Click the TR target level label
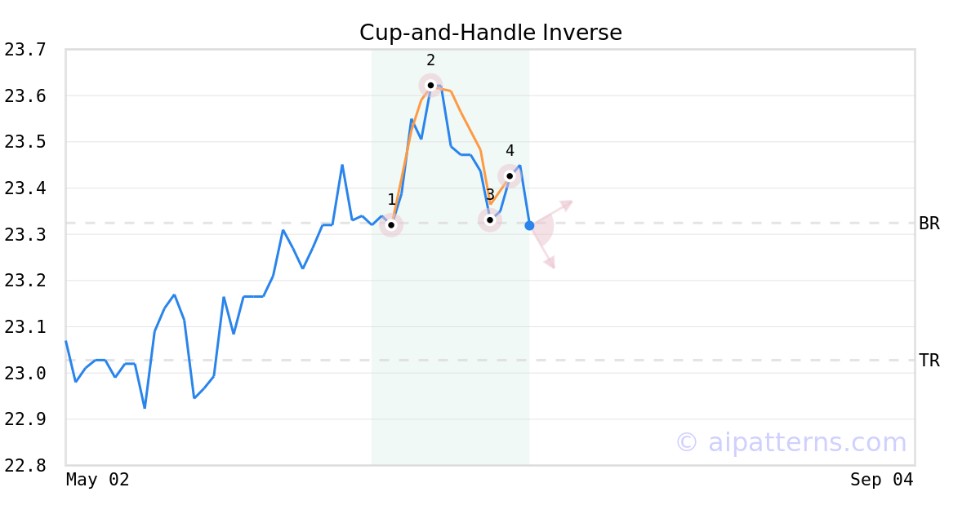The image size is (980, 514). [x=929, y=361]
